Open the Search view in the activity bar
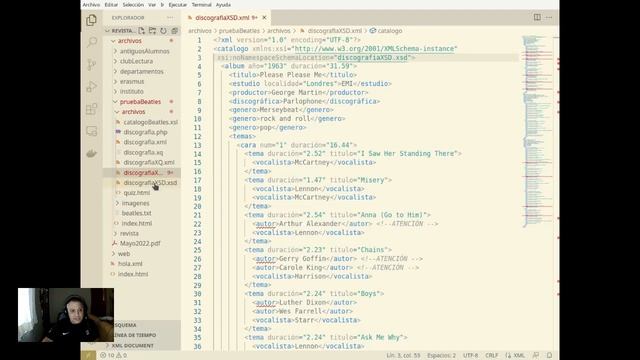640x360 pixels. coord(91,42)
